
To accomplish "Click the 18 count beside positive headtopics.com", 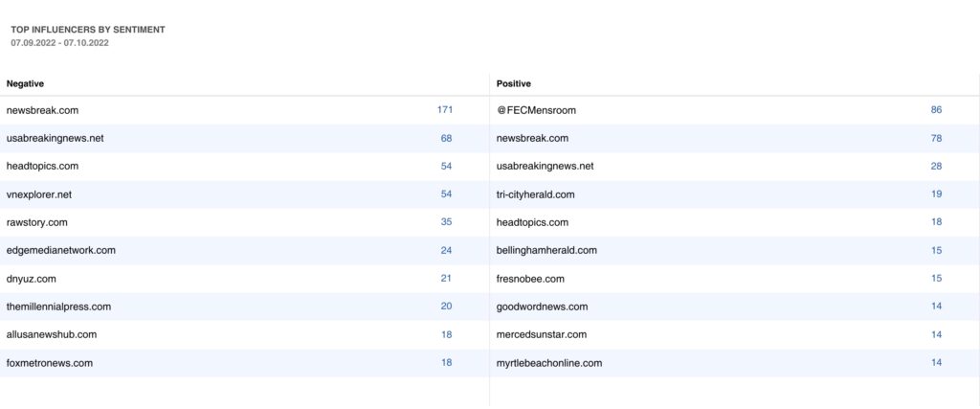I will tap(936, 222).
